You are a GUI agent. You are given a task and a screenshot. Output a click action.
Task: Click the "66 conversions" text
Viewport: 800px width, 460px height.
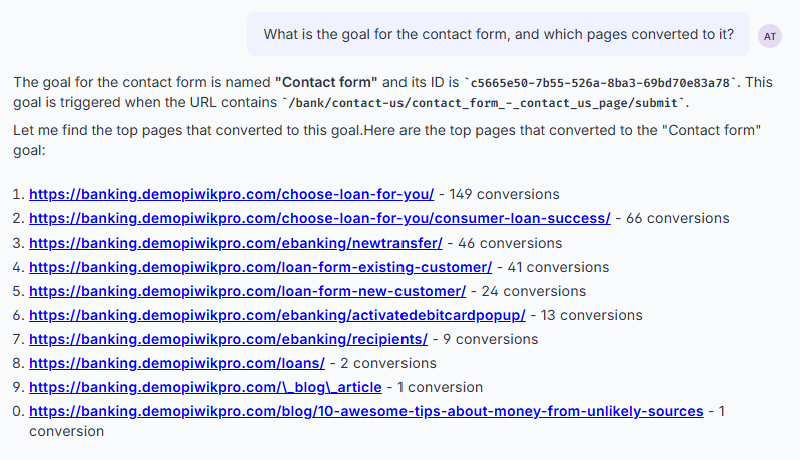point(678,218)
